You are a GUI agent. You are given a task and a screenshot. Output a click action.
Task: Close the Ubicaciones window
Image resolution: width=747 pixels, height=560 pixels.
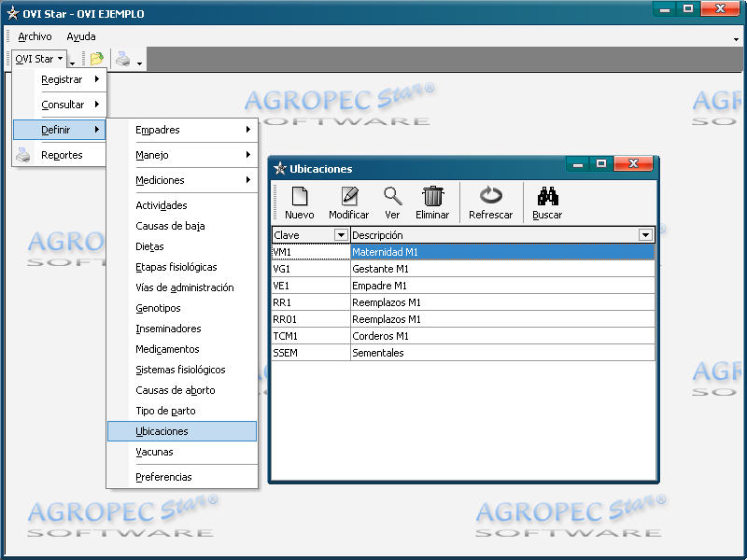click(x=633, y=163)
